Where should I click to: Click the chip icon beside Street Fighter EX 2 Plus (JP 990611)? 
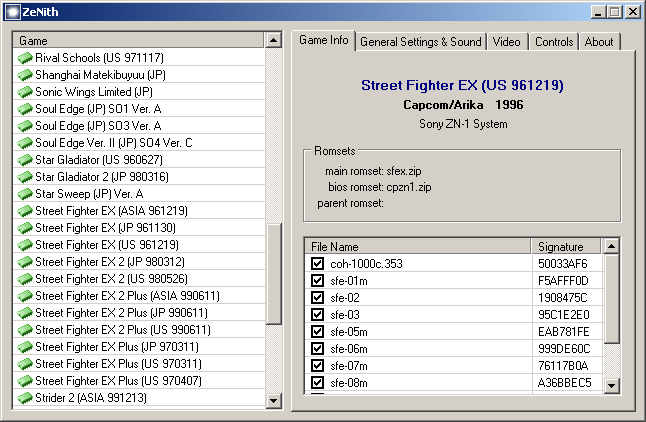pos(25,313)
